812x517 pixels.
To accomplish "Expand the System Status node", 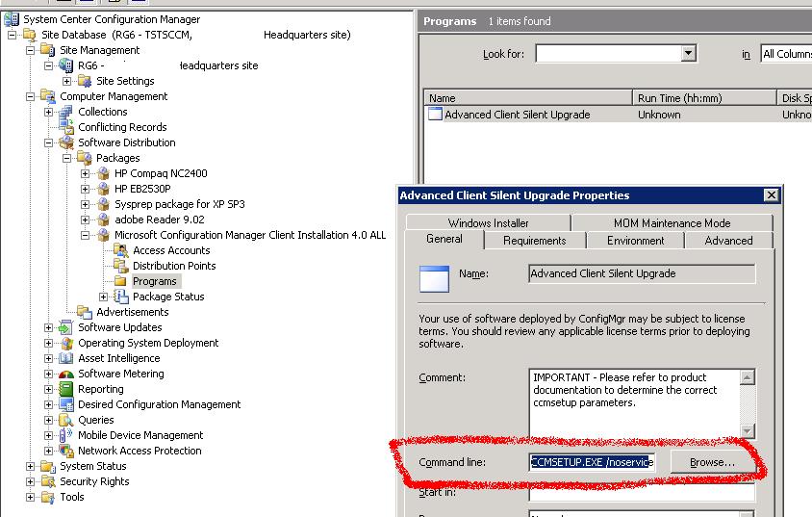I will point(30,466).
